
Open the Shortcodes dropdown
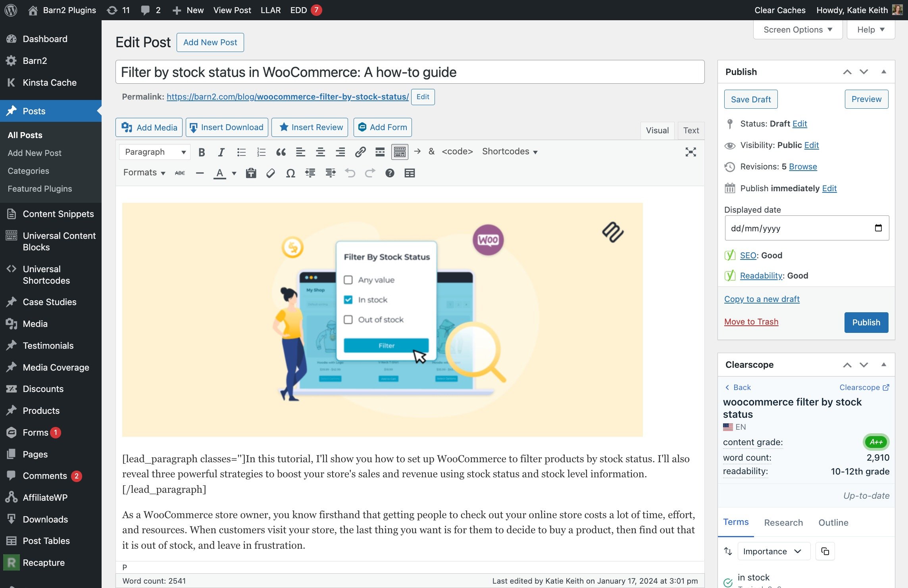point(510,152)
